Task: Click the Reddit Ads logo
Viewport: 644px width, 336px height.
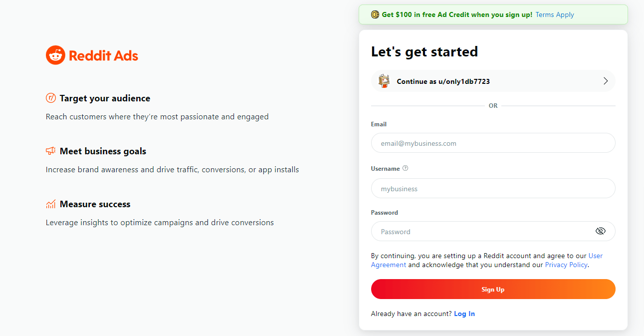Action: tap(92, 55)
